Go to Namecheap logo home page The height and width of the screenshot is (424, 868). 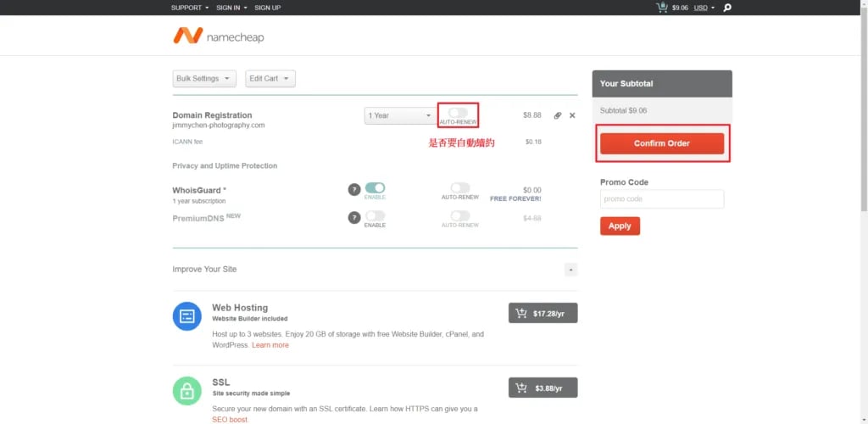pos(218,36)
